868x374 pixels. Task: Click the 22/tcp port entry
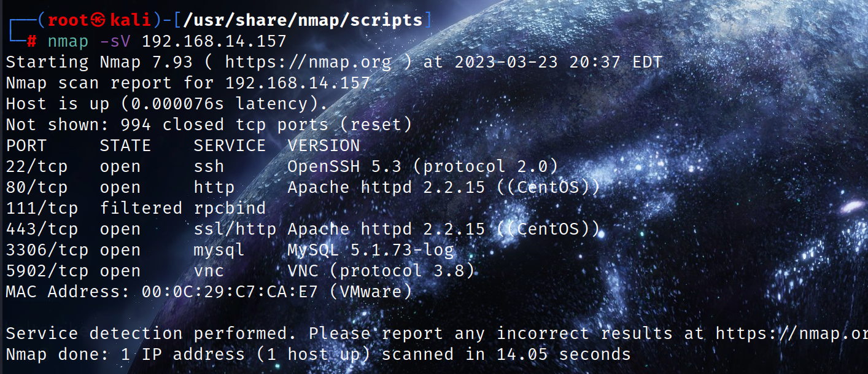click(37, 166)
